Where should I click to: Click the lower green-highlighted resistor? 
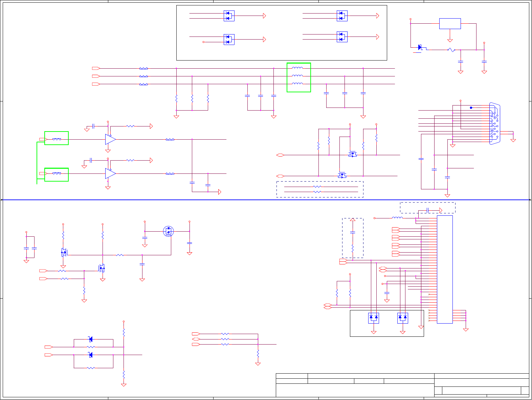(57, 173)
